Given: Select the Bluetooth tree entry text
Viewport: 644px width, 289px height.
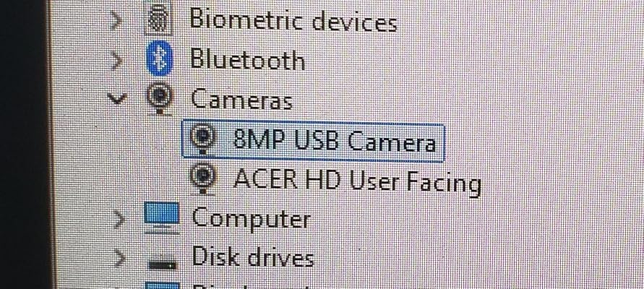Looking at the screenshot, I should coord(247,59).
